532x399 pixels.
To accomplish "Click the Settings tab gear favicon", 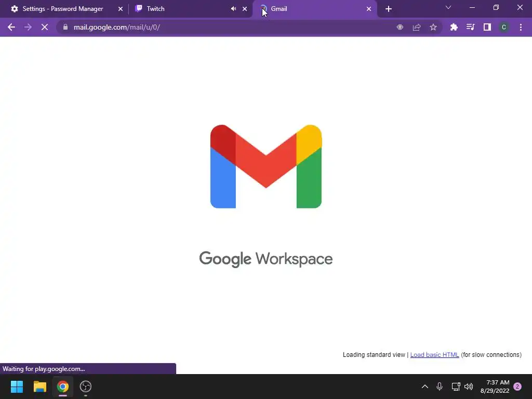I will 14,9.
